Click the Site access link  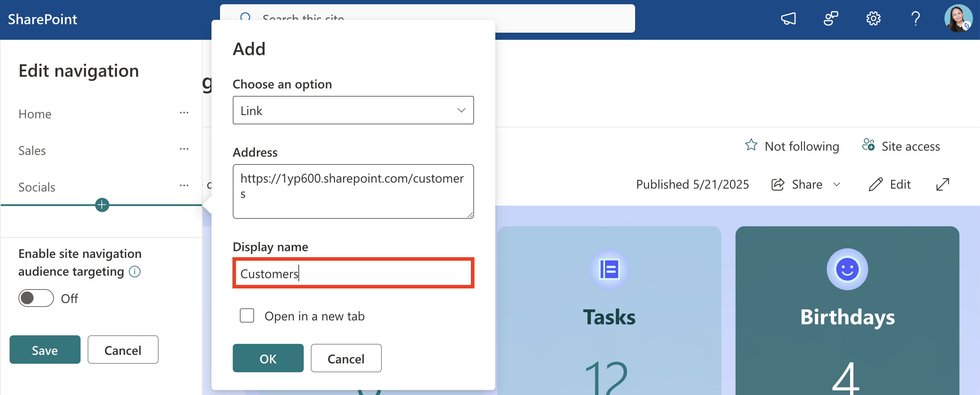910,146
